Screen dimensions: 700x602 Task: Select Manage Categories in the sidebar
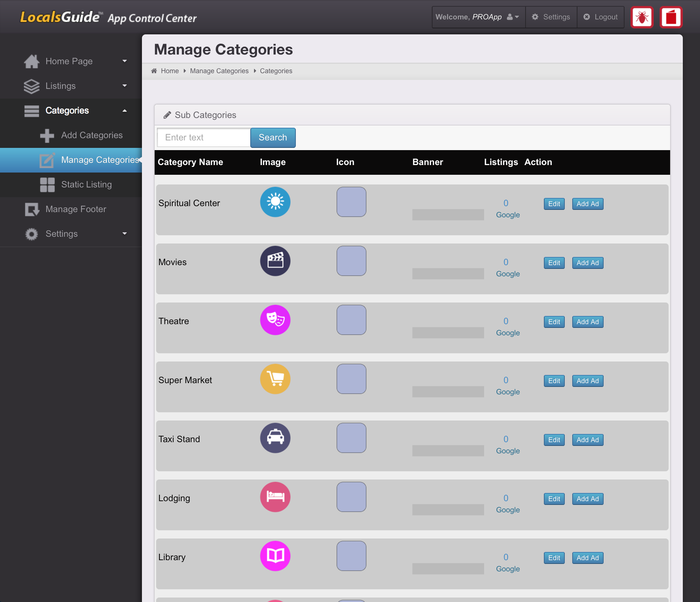71,160
